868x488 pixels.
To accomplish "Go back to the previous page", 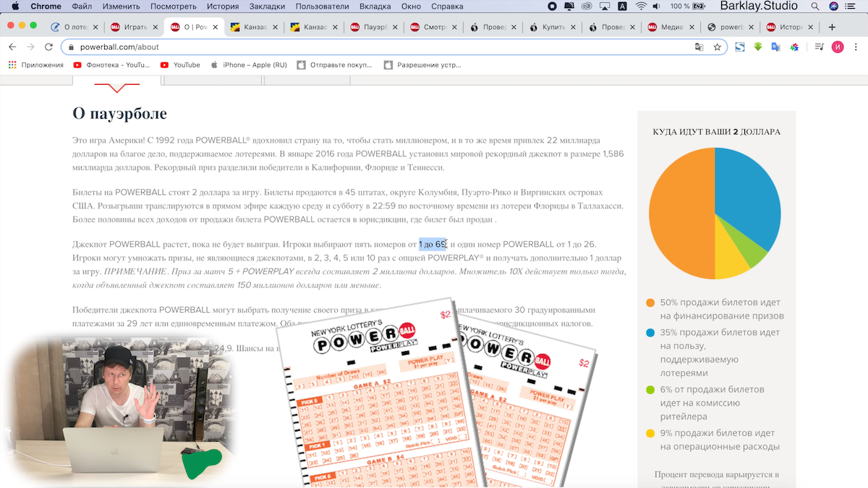I will pos(12,47).
